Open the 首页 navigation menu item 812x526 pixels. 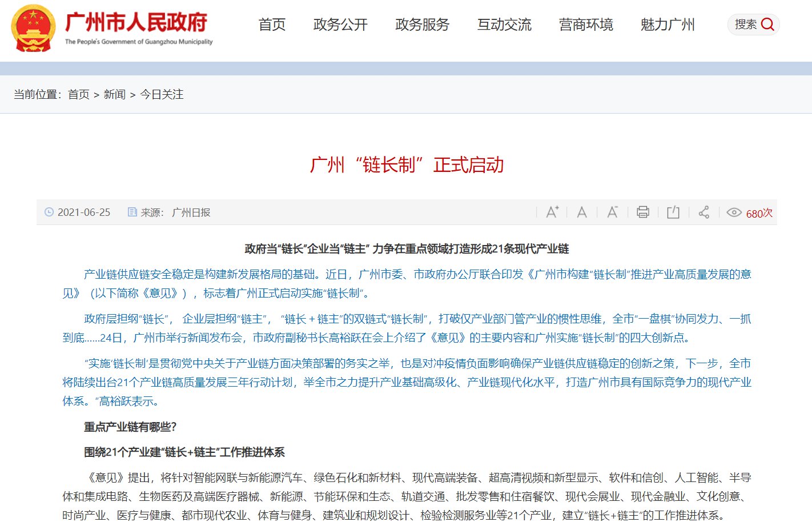click(x=272, y=25)
